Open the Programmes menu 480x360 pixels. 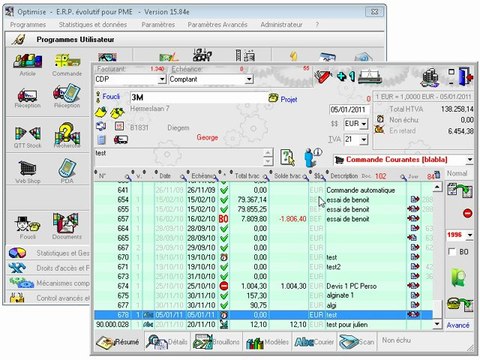[28, 25]
